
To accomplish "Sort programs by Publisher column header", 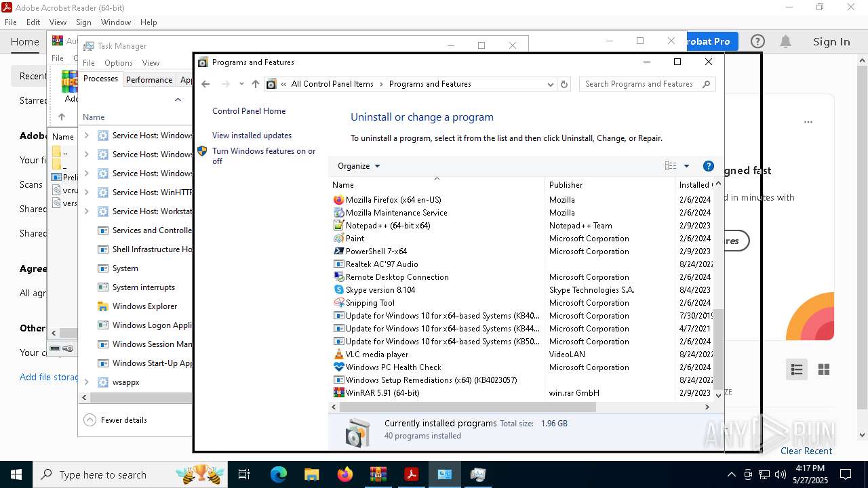I will tap(610, 185).
